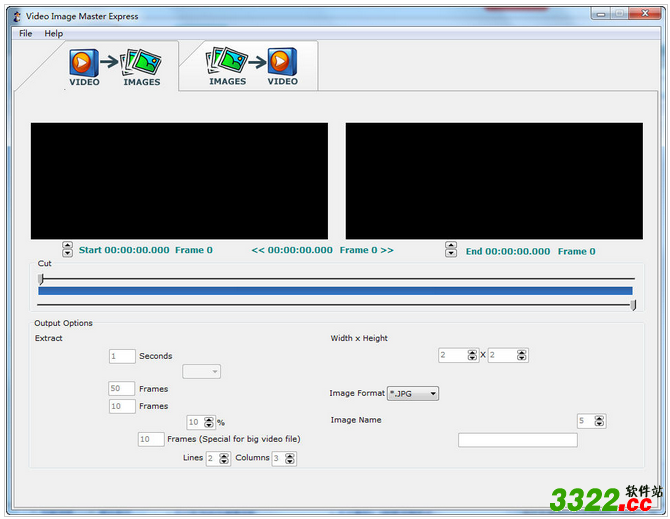Adjust the Columns stepper

[x=290, y=459]
